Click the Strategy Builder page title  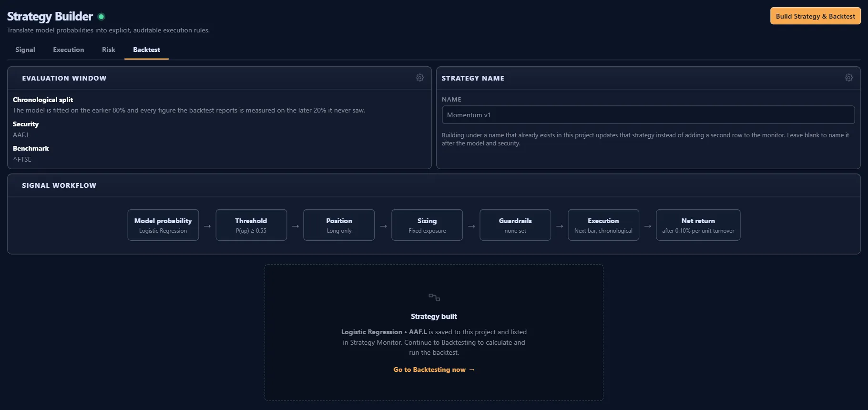click(50, 16)
